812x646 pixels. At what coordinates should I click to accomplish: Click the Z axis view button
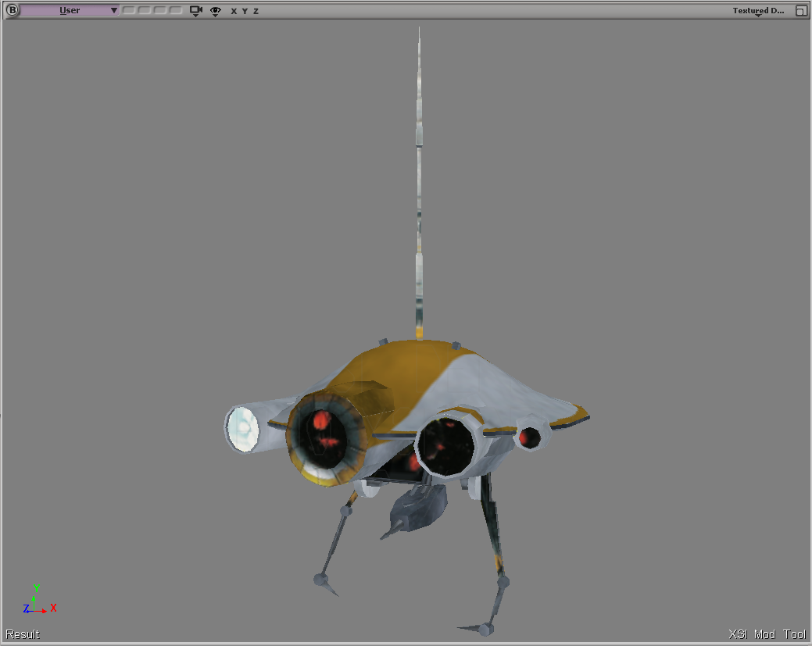click(x=256, y=11)
